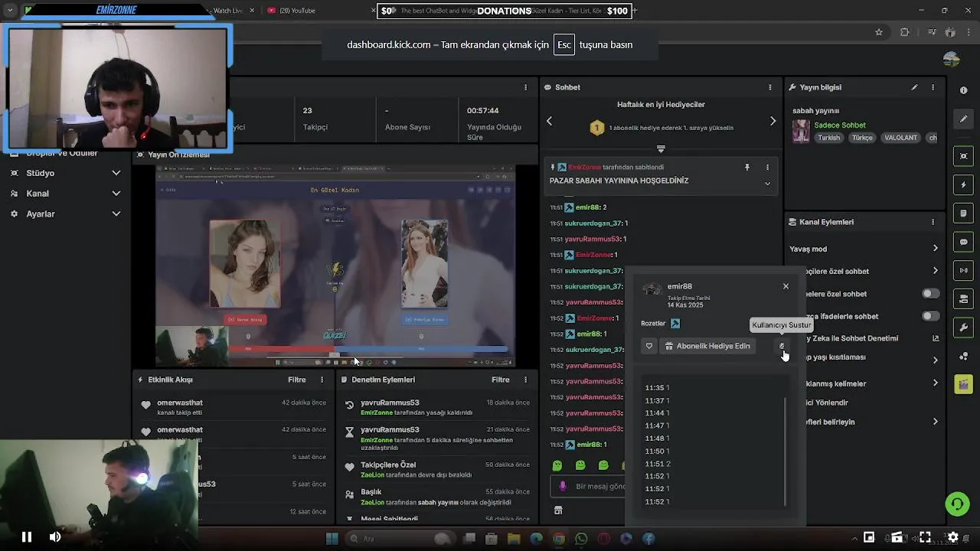Screen dimensions: 980x551
Task: Go to the next top gifter with the right arrow
Action: [773, 121]
